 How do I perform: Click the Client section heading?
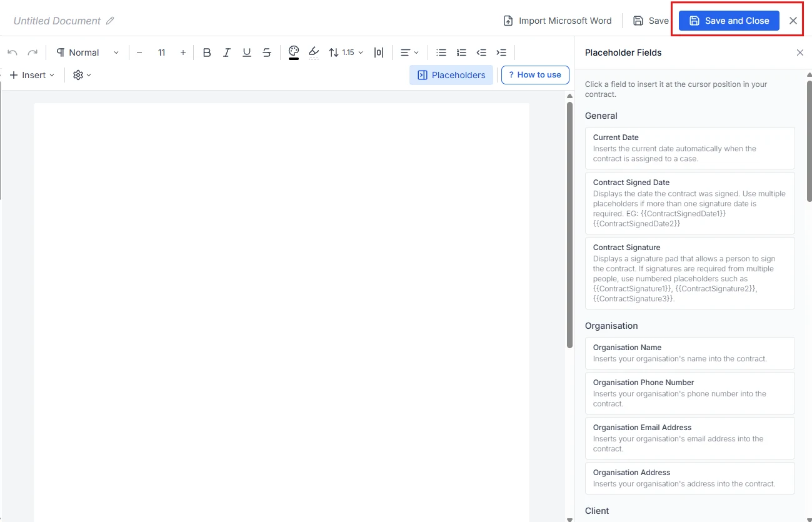[x=597, y=511]
